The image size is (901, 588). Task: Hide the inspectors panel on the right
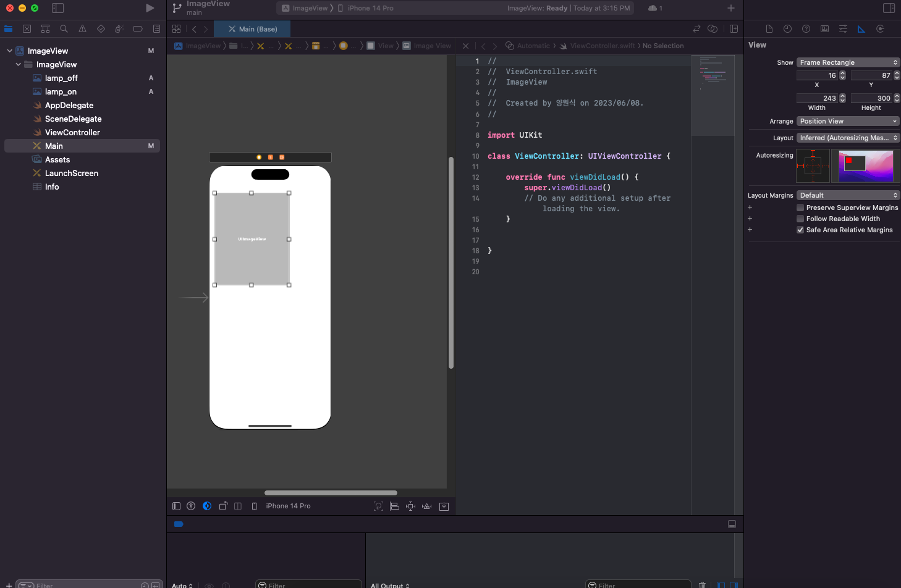click(x=889, y=8)
